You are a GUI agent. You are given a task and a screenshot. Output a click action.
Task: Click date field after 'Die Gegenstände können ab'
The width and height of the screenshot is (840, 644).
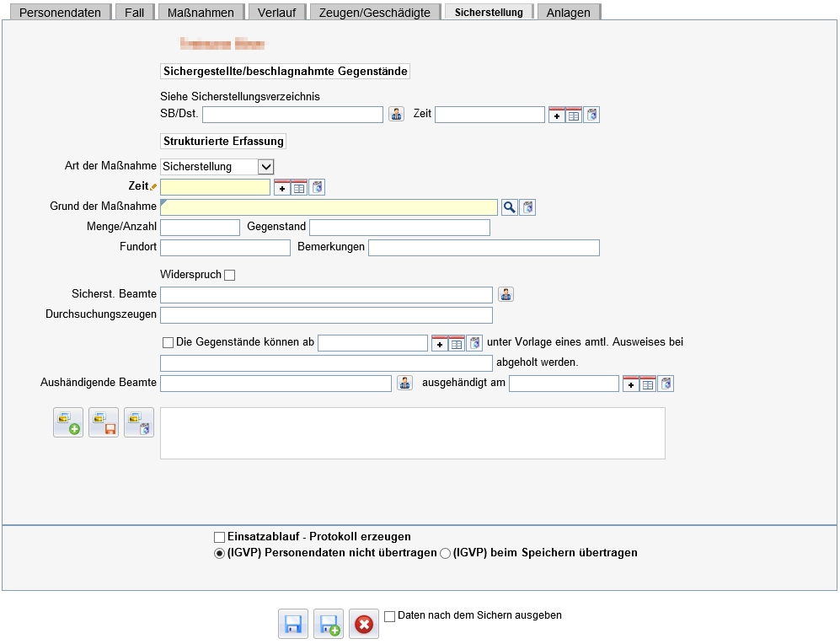pyautogui.click(x=373, y=343)
